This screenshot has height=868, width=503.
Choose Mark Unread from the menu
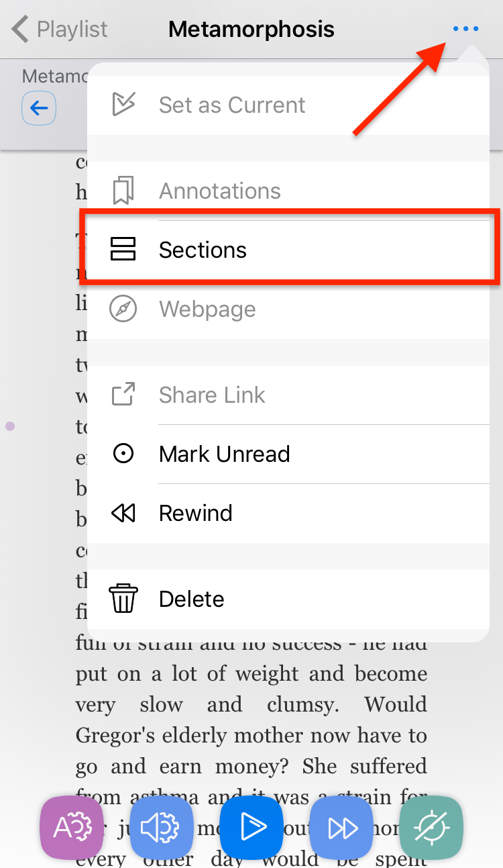(x=288, y=454)
